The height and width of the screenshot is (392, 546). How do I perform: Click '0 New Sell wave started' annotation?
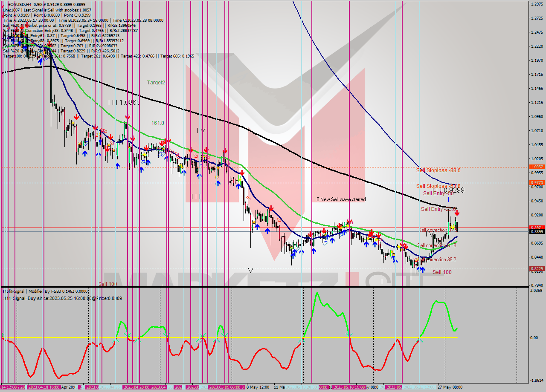(341, 199)
